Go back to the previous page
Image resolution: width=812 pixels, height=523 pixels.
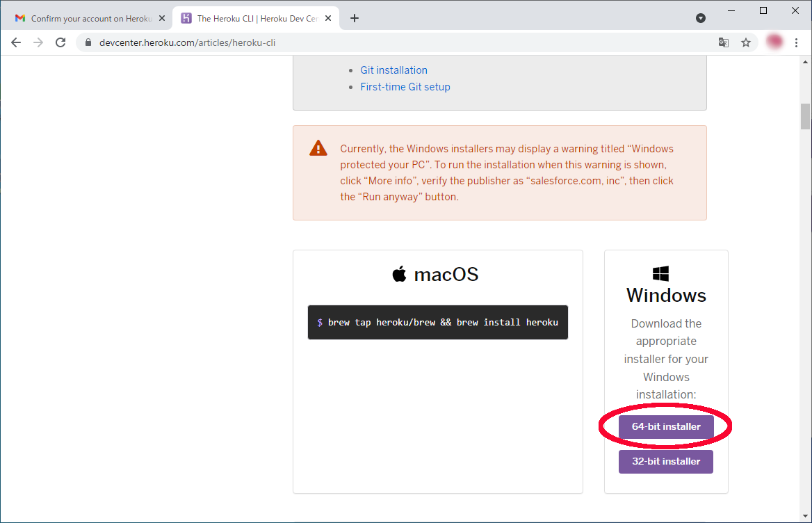pos(16,42)
